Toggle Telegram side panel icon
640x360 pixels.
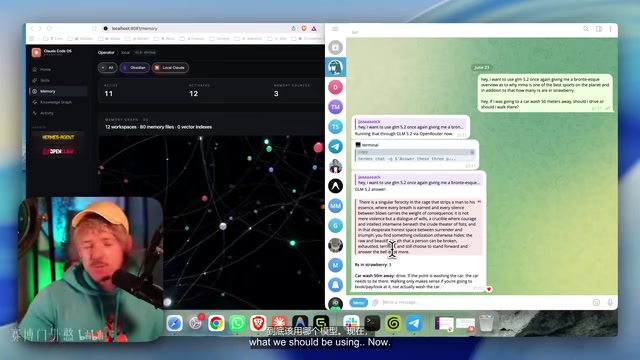[x=599, y=29]
